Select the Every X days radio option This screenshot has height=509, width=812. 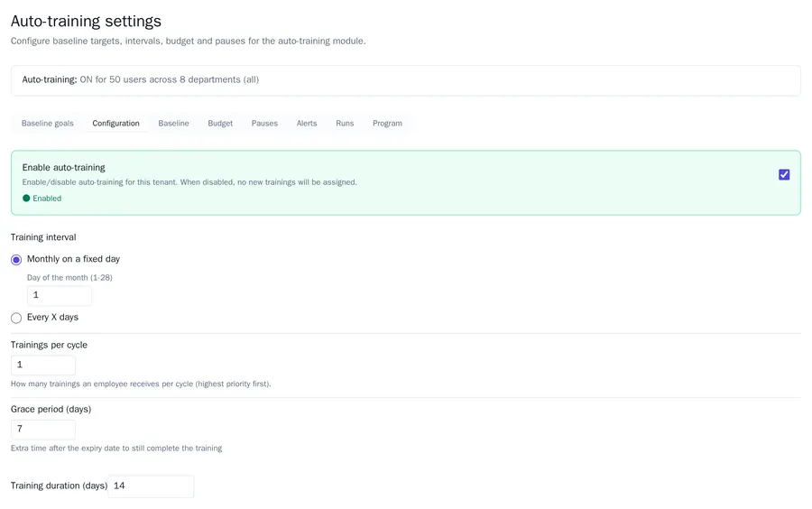point(16,318)
